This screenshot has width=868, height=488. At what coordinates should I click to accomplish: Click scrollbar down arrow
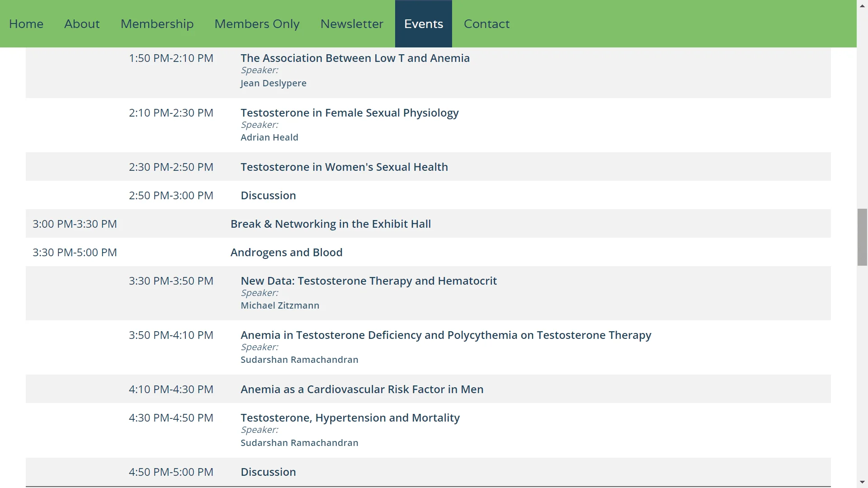point(862,482)
